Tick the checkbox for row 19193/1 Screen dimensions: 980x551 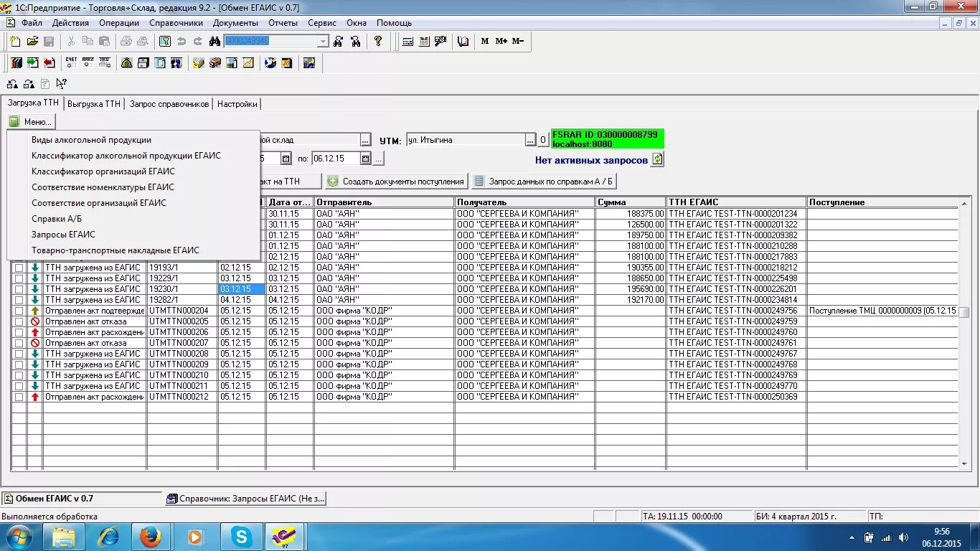19,268
